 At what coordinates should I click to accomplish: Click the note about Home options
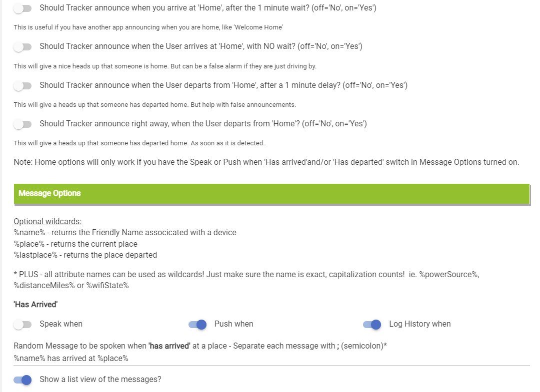coord(266,162)
